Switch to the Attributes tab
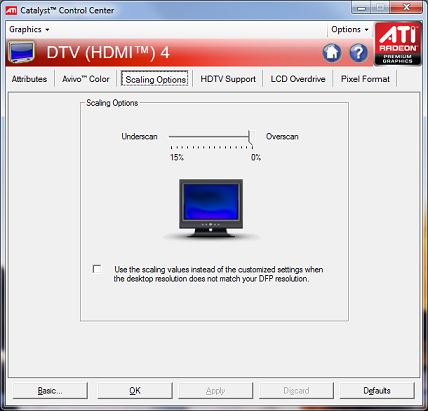428x411 pixels. (29, 79)
